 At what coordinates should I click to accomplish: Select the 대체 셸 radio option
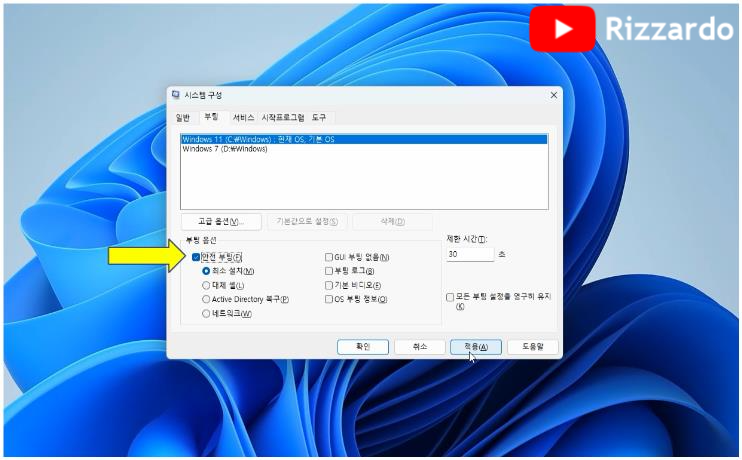click(206, 285)
